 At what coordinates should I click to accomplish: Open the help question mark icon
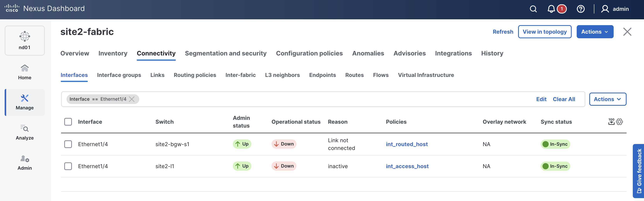[x=580, y=9]
